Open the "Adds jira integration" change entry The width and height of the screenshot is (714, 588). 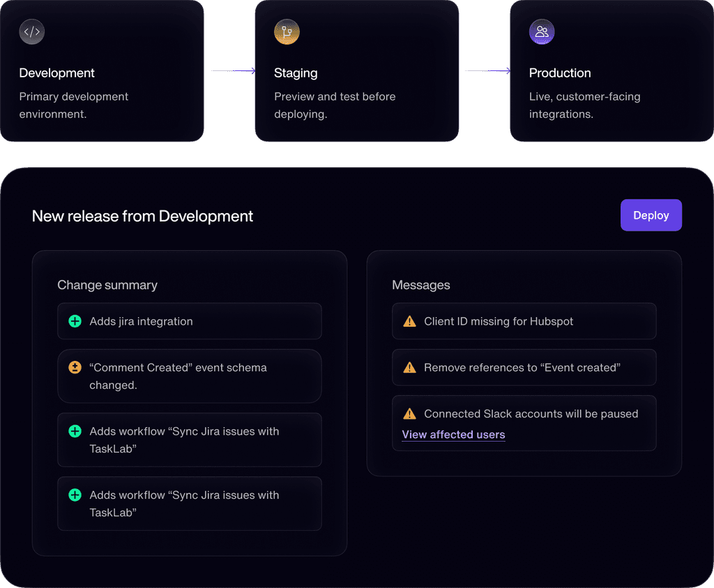[x=141, y=321]
